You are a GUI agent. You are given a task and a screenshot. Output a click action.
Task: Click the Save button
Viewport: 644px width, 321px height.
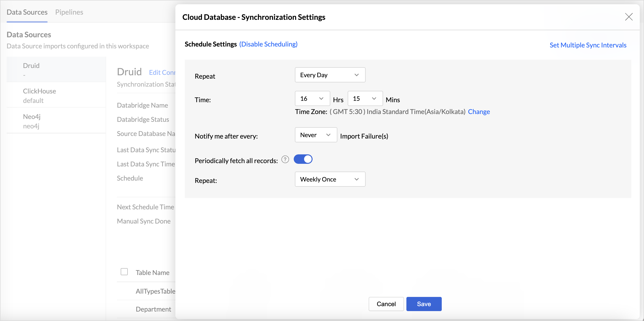[x=424, y=304]
